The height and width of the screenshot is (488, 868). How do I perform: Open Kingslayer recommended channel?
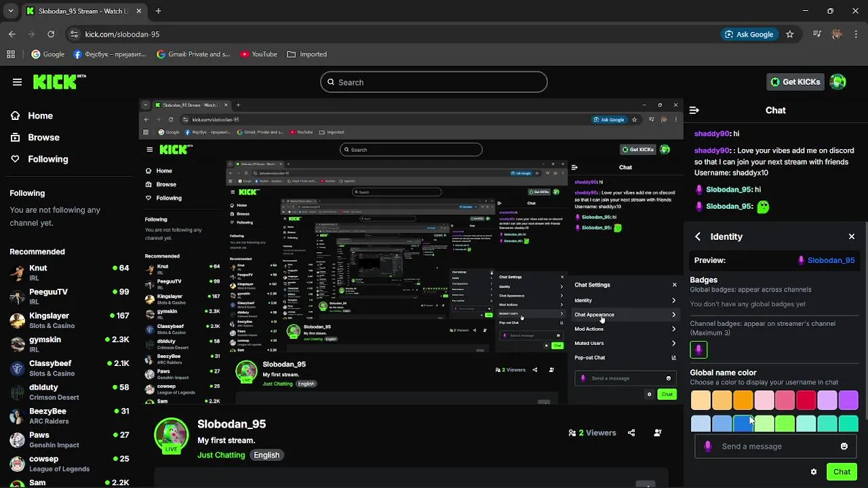click(69, 321)
